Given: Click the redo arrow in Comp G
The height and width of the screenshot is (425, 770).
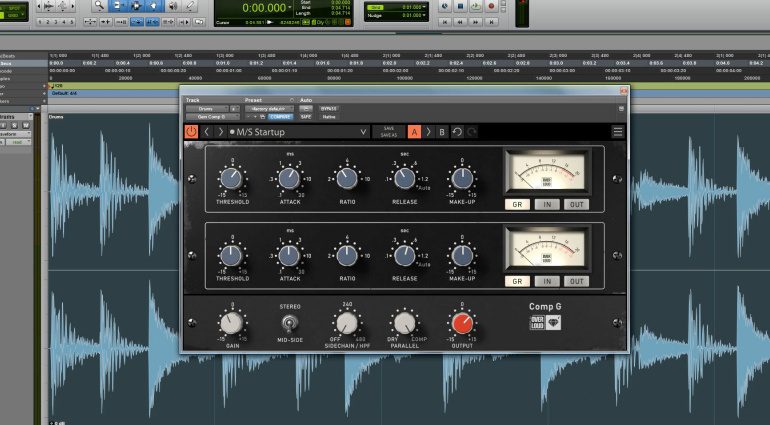Looking at the screenshot, I should 471,132.
